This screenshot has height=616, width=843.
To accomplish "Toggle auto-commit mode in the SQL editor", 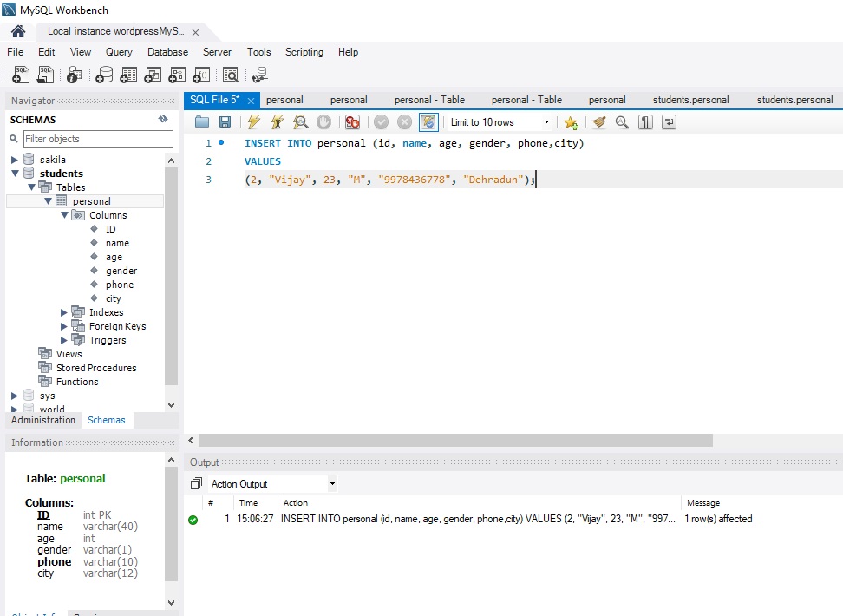I will point(428,121).
